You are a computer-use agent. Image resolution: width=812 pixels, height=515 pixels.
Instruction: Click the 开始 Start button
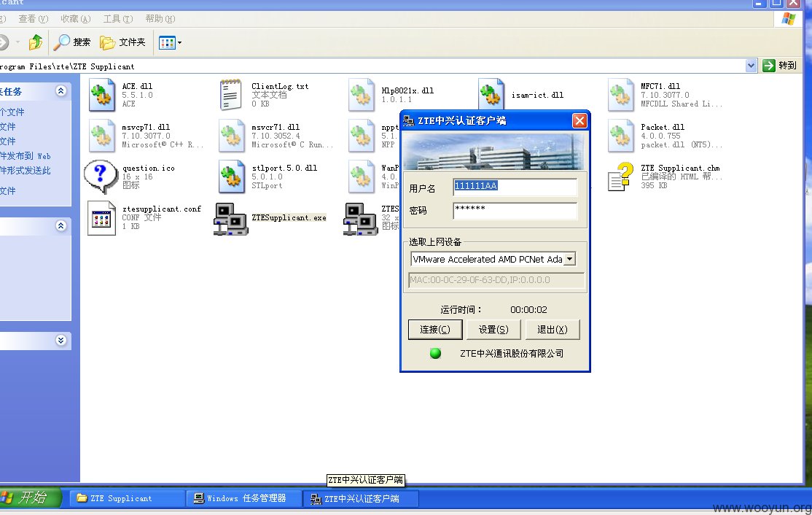pyautogui.click(x=30, y=498)
